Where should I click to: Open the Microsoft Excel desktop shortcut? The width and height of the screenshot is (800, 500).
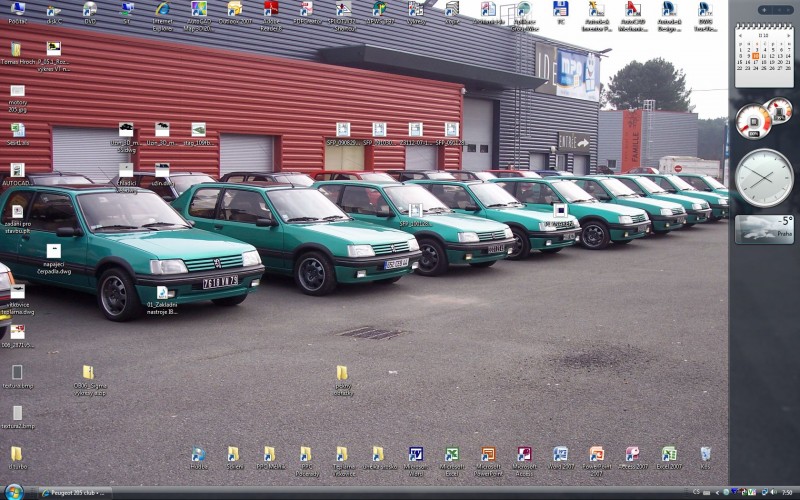[x=451, y=455]
